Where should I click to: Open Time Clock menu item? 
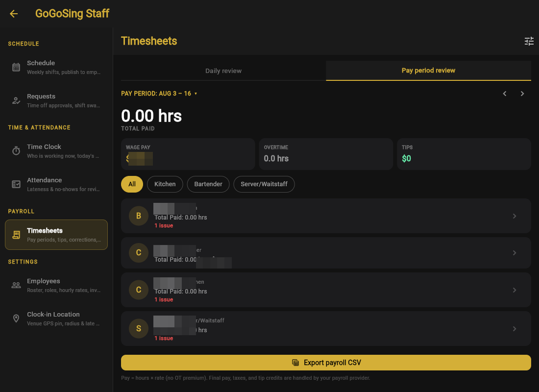coord(56,151)
